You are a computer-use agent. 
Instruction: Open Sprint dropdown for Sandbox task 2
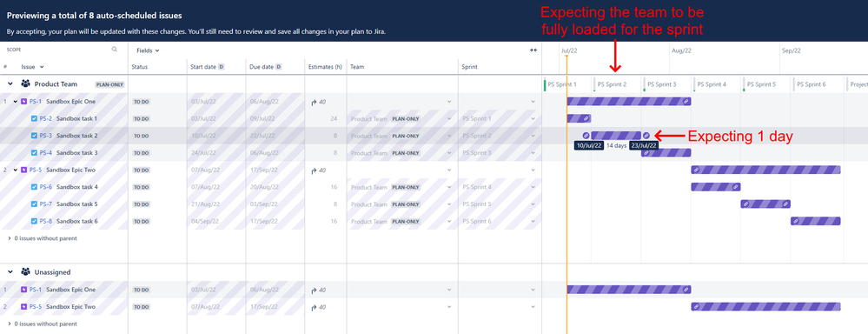(533, 136)
